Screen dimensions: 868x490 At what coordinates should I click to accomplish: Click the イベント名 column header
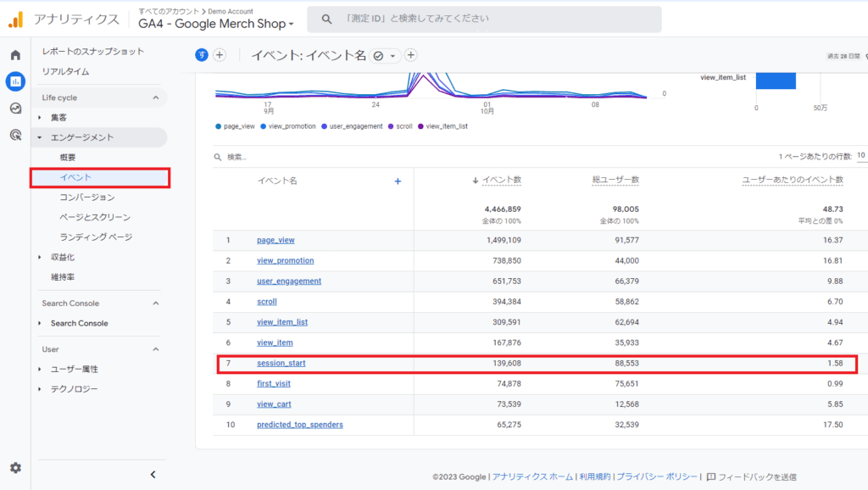[x=277, y=181]
